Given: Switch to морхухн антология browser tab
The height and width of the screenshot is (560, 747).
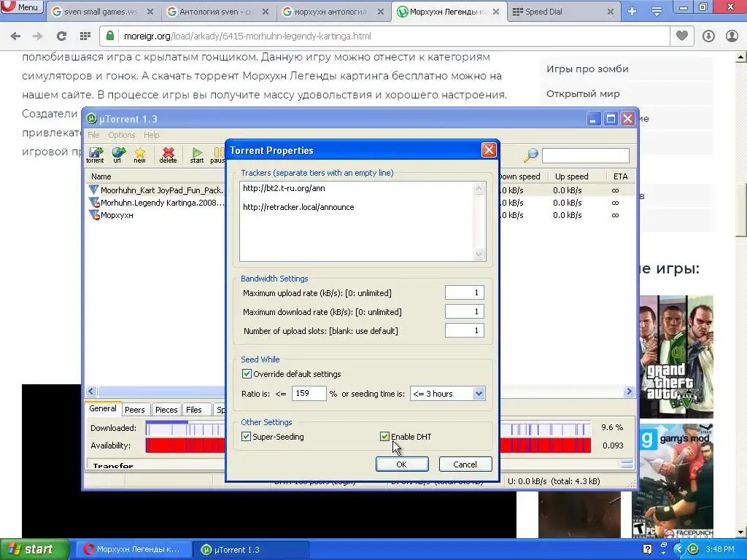Looking at the screenshot, I should (x=330, y=12).
